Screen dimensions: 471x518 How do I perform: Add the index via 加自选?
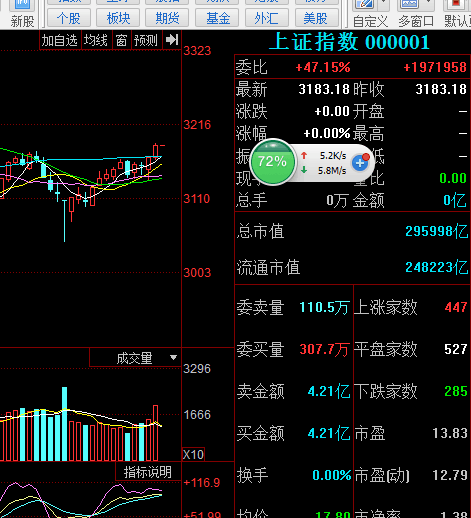(59, 40)
